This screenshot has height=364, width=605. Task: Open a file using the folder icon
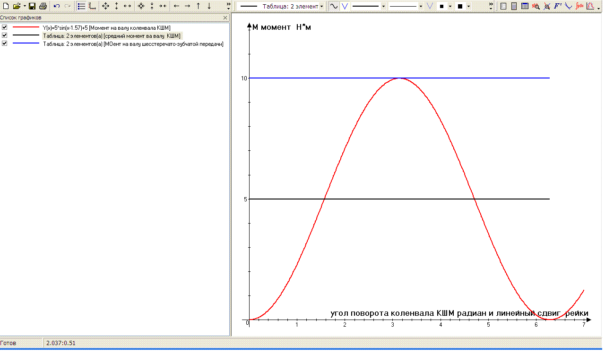pos(17,6)
